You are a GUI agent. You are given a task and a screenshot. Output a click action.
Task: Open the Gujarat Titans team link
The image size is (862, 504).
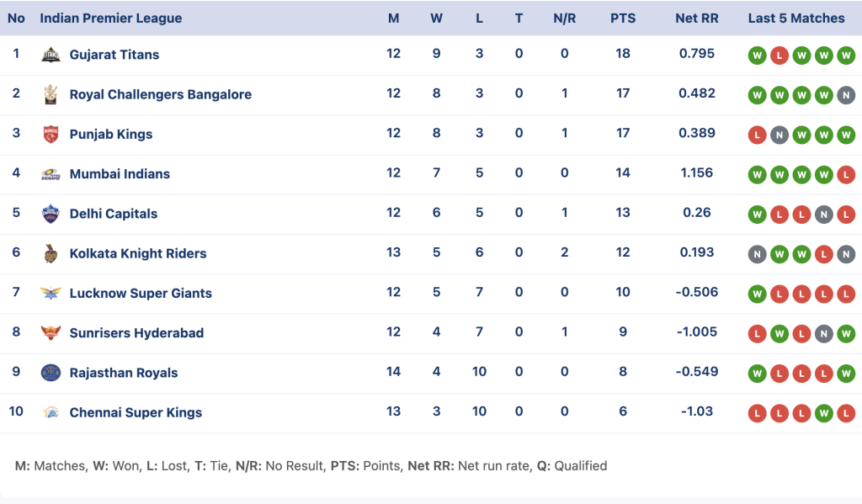(114, 55)
